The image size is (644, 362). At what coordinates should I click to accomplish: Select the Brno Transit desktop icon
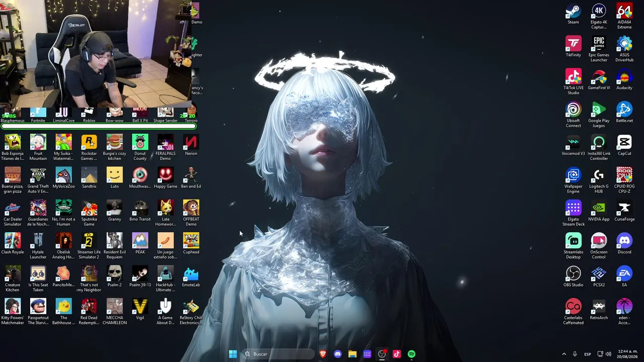tap(140, 211)
